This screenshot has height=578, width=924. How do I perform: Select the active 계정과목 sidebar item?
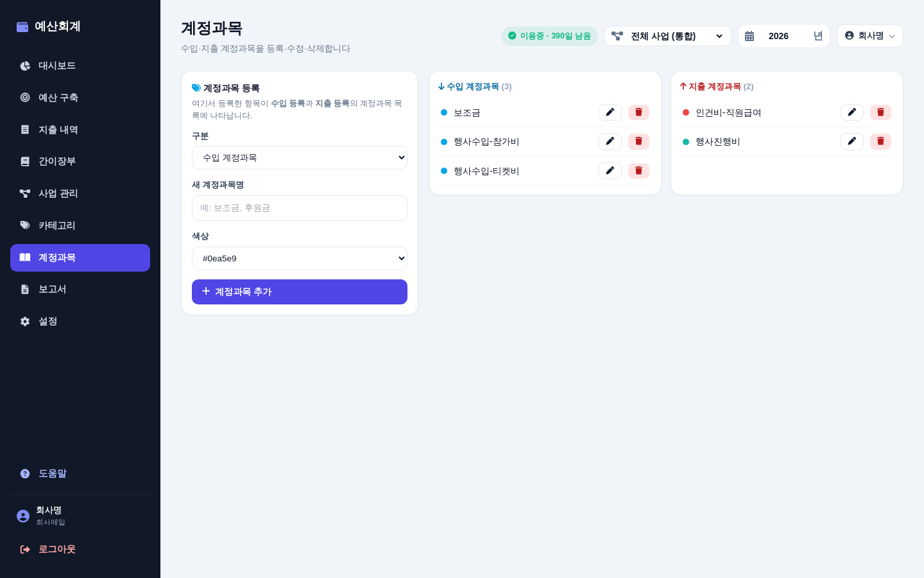(80, 258)
